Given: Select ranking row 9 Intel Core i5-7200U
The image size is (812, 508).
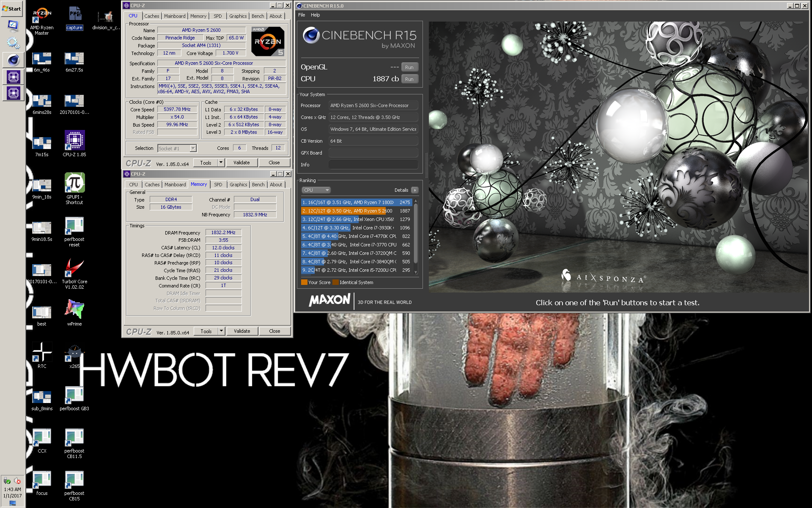Looking at the screenshot, I should pyautogui.click(x=357, y=270).
